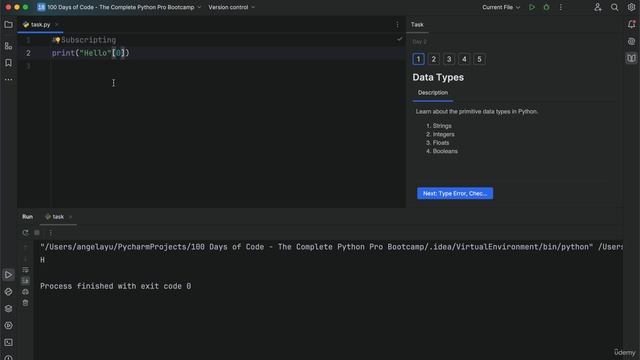Open the Notifications bell

point(631,24)
